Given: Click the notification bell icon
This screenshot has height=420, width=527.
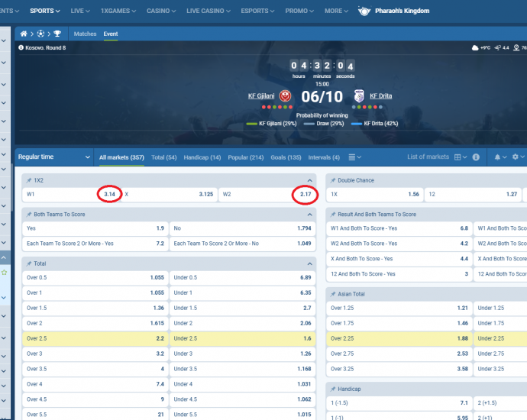Looking at the screenshot, I should pos(498,157).
